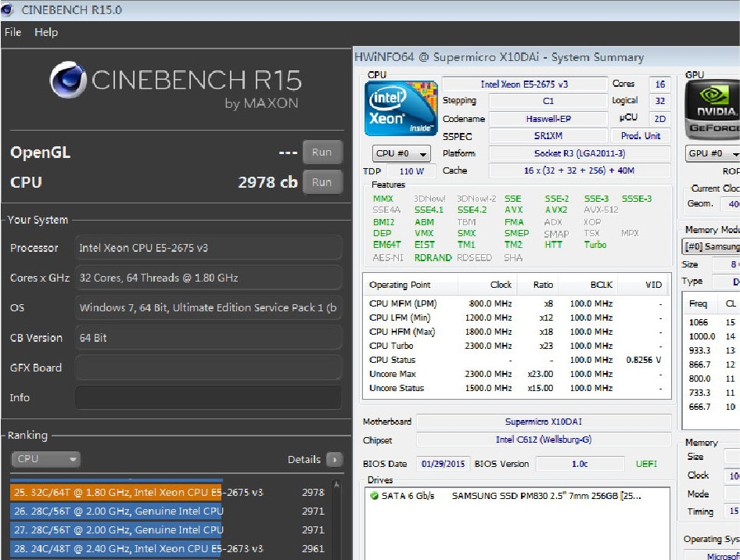Click the Intel Xeon E5-2675 v3 CPU name
This screenshot has width=740, height=560.
[x=524, y=84]
